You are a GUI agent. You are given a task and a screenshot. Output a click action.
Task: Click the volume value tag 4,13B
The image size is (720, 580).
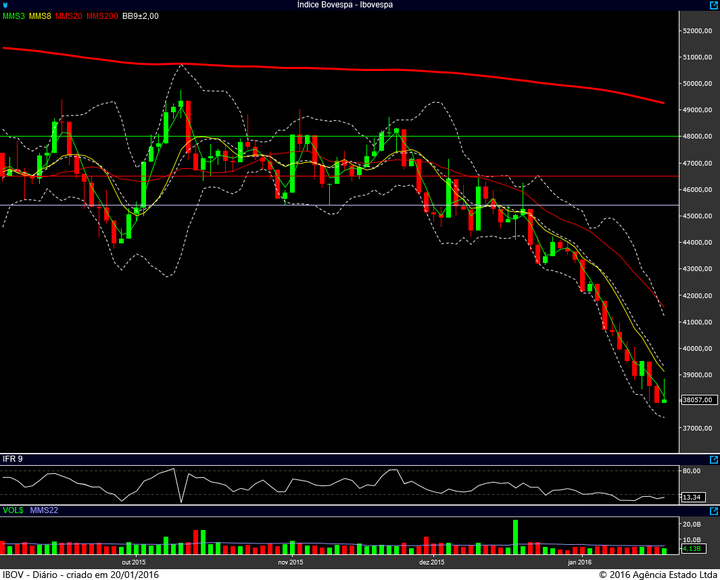[x=693, y=548]
